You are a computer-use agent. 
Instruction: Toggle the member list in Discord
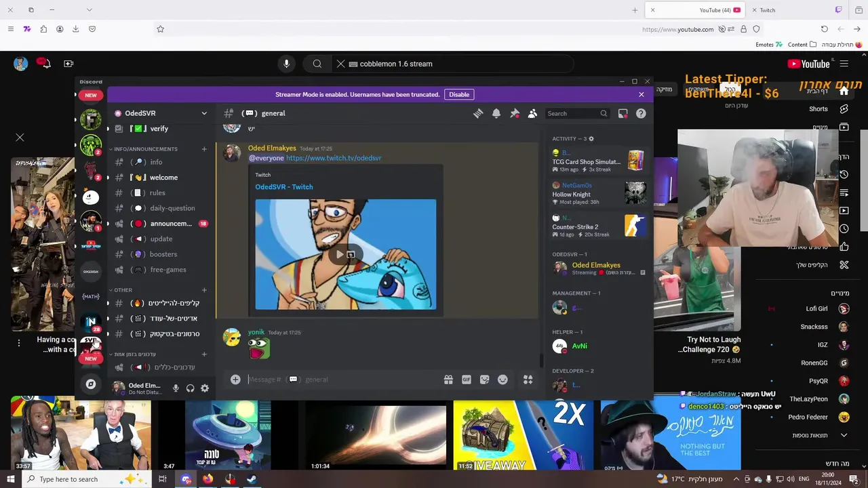click(x=533, y=113)
